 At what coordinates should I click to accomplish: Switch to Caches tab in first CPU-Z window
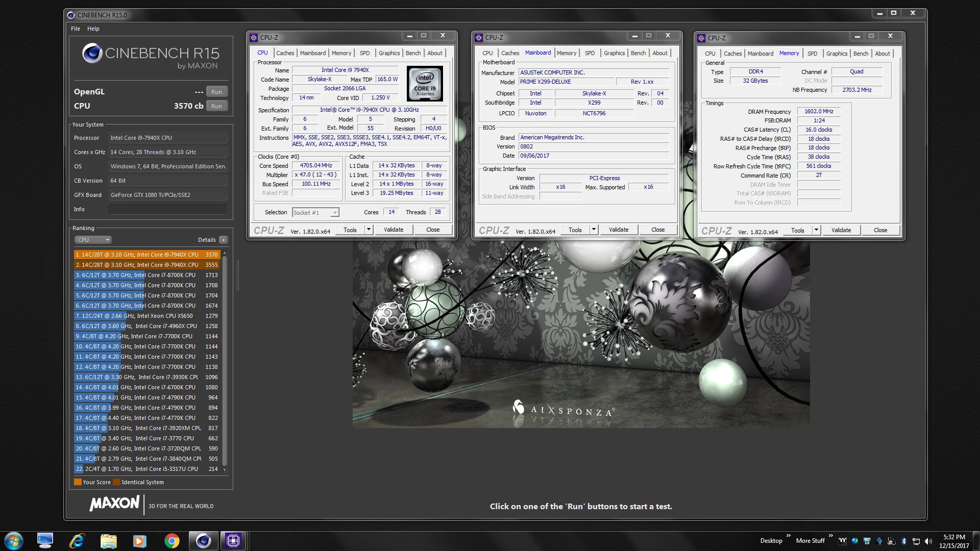coord(285,53)
